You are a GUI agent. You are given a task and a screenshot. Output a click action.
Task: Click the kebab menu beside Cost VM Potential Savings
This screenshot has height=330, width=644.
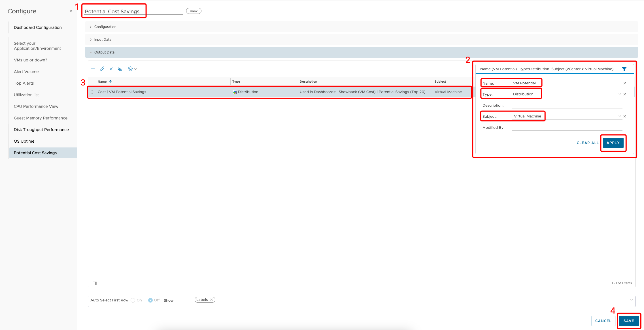point(92,92)
